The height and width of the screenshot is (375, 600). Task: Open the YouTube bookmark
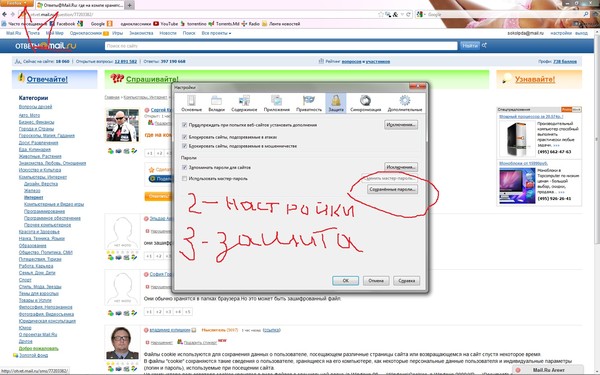coord(166,24)
